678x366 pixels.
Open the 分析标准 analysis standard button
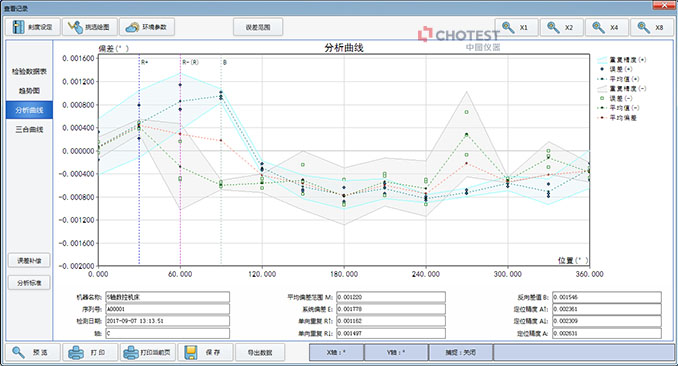pos(29,283)
